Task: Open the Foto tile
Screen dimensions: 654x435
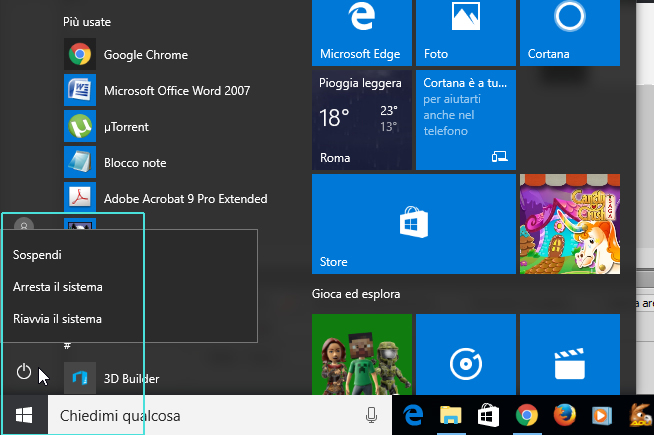Action: tap(465, 33)
